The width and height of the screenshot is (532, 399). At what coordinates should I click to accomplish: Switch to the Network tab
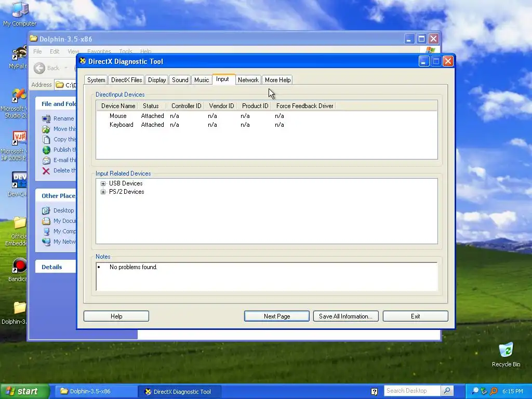click(248, 80)
